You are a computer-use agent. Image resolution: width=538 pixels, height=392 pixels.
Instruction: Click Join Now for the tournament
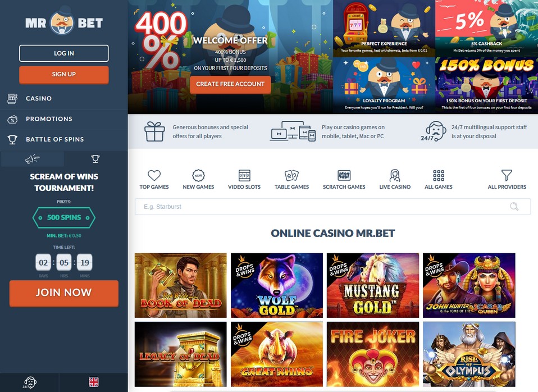pos(64,293)
